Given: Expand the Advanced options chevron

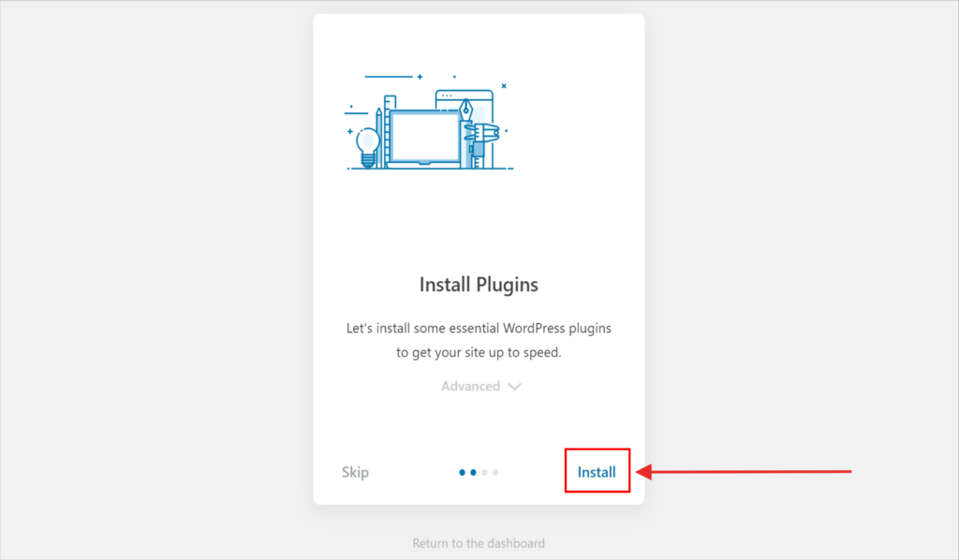Looking at the screenshot, I should tap(514, 387).
